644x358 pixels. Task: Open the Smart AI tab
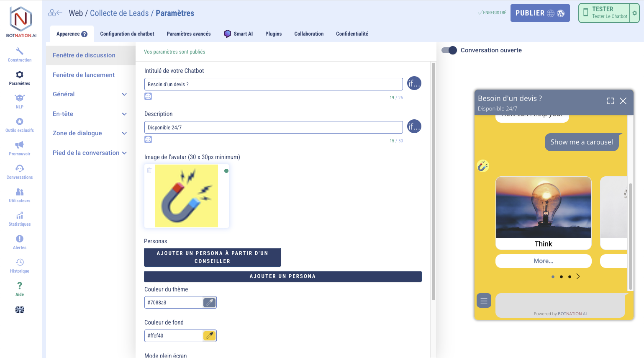point(239,34)
